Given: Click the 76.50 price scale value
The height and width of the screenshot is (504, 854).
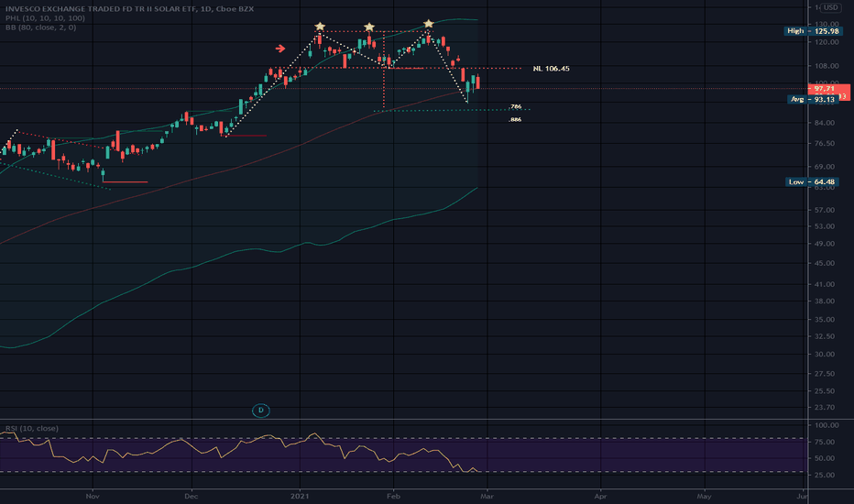Looking at the screenshot, I should point(827,144).
